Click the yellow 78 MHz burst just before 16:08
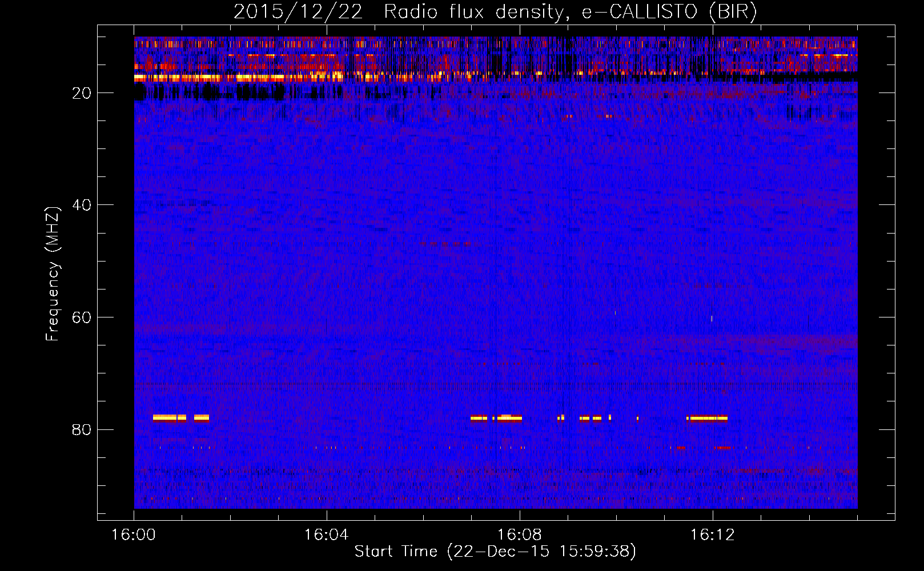 pos(509,417)
